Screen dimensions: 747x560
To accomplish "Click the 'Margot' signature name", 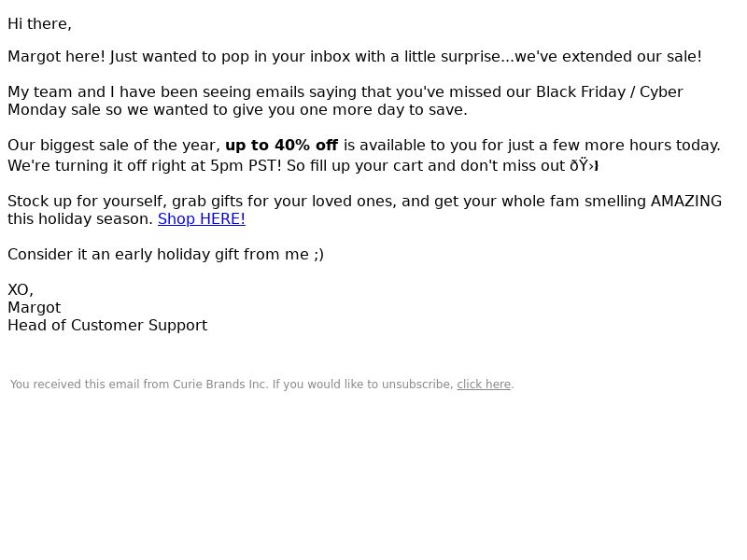I will tap(35, 308).
